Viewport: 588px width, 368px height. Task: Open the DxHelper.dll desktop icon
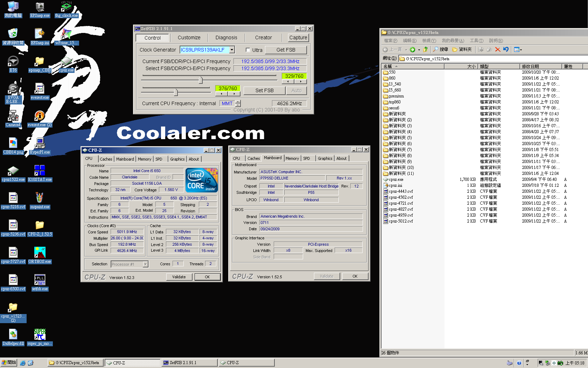tap(13, 338)
